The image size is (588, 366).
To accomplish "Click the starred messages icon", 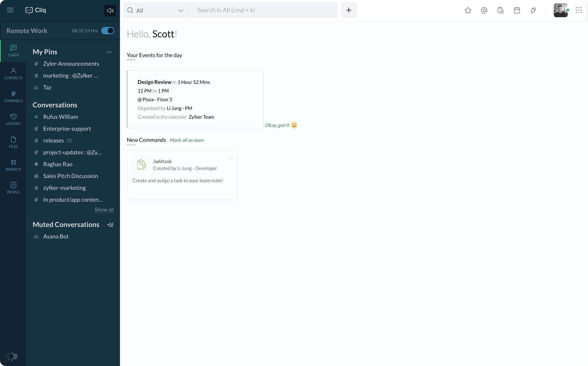I will 468,10.
